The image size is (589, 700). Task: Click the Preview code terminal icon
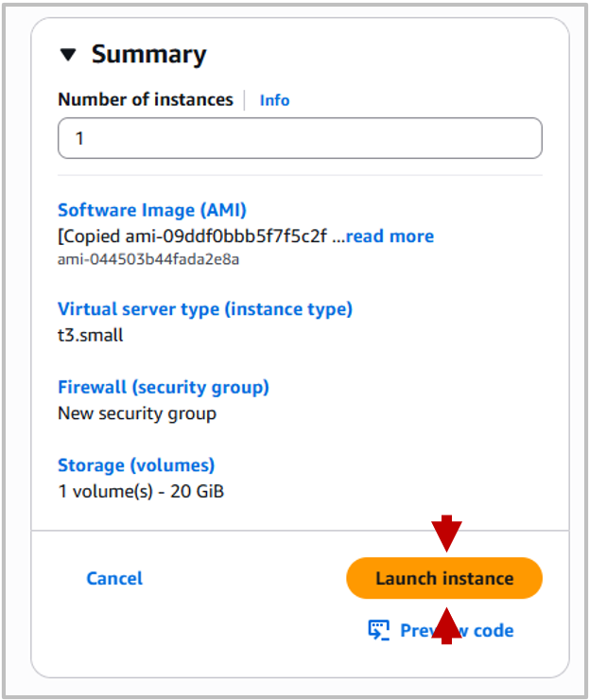378,630
